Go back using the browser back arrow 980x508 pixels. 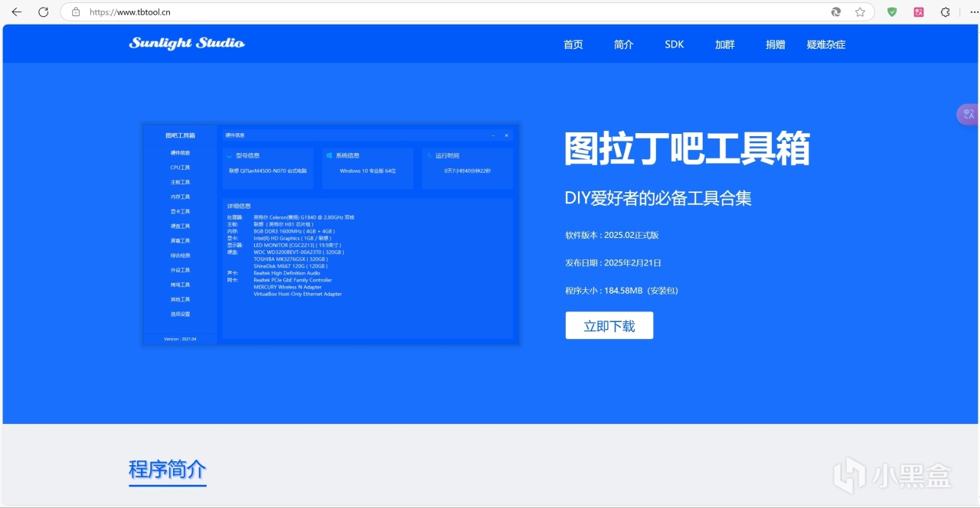click(17, 12)
